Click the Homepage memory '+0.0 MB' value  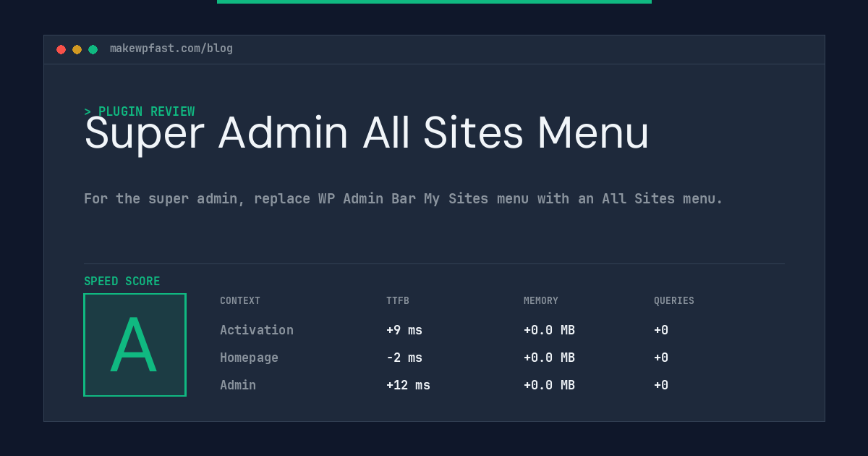pos(549,358)
